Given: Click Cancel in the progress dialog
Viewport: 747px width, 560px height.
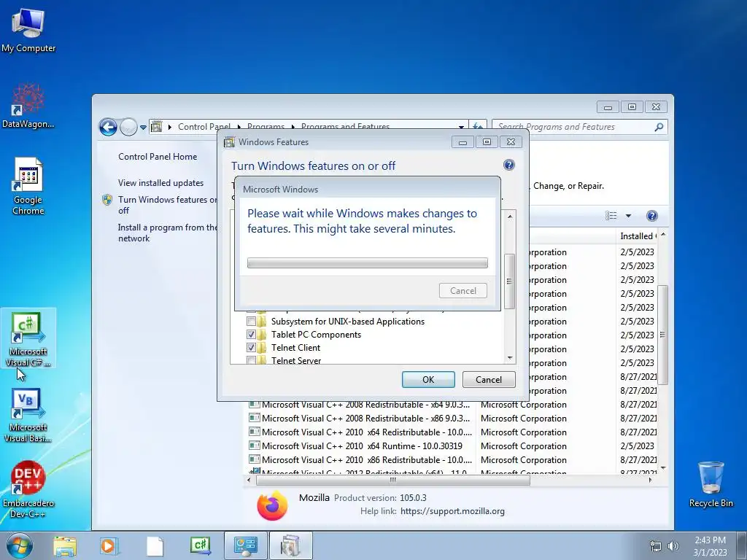Looking at the screenshot, I should click(x=463, y=290).
